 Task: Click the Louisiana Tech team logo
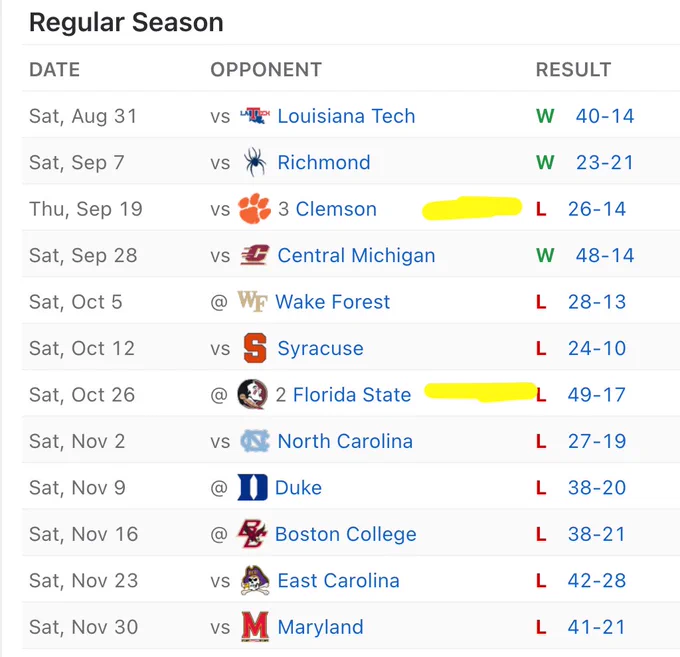(255, 116)
